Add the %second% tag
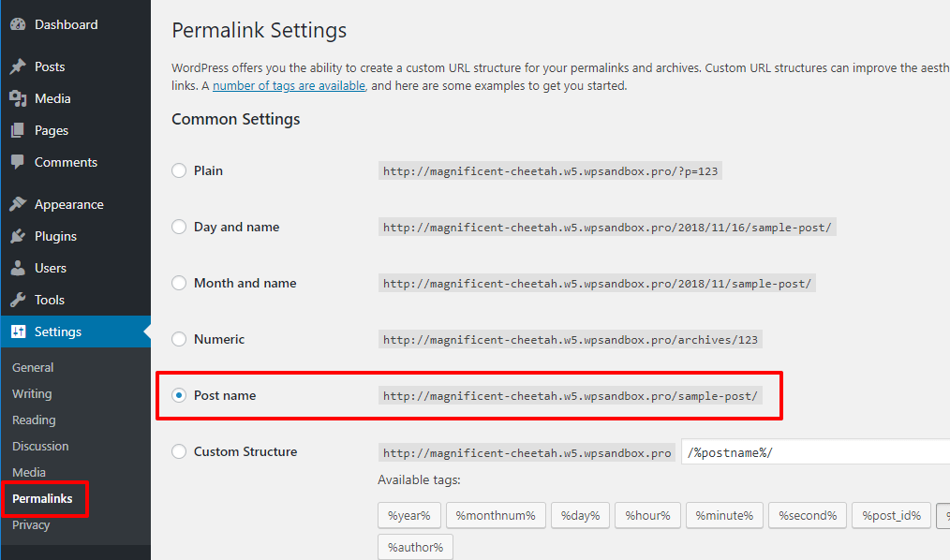The width and height of the screenshot is (950, 560). (x=808, y=515)
